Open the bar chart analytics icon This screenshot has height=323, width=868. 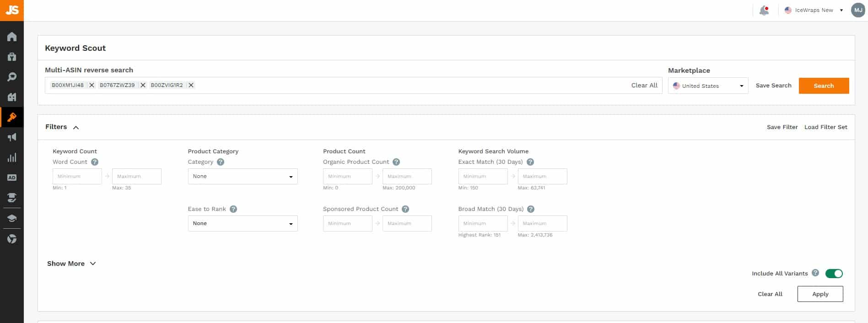pos(12,158)
